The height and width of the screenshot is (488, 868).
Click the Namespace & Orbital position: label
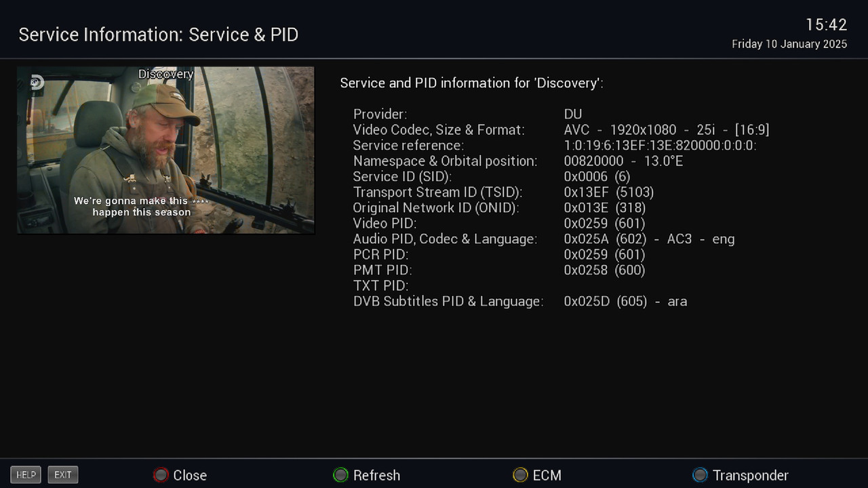click(x=445, y=161)
